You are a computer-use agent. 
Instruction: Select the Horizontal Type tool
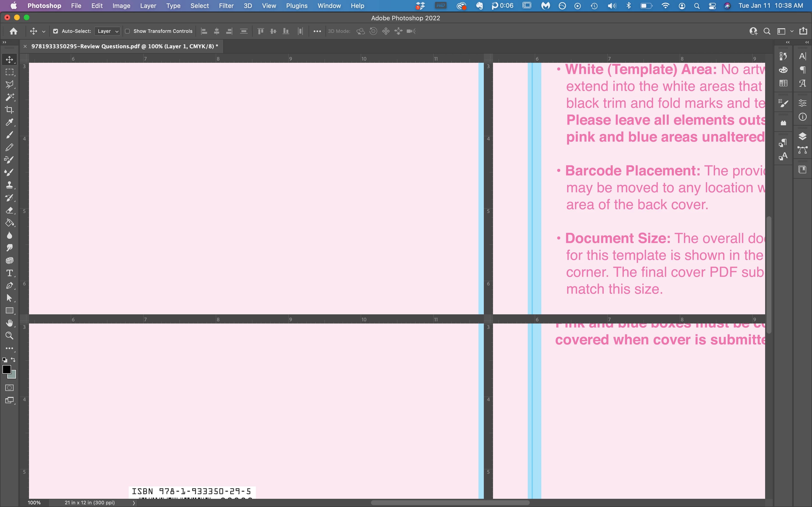[9, 273]
